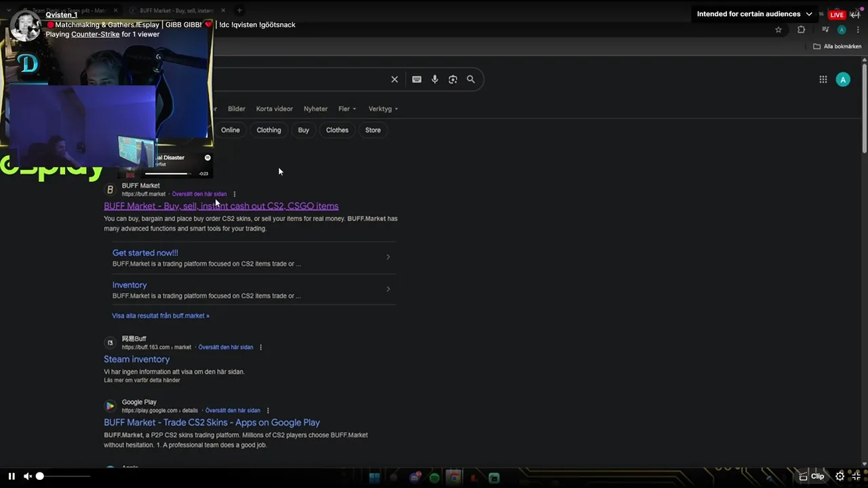
Task: Open 'BUFF Market - Buy, sell, instant cash out' result
Action: 221,206
